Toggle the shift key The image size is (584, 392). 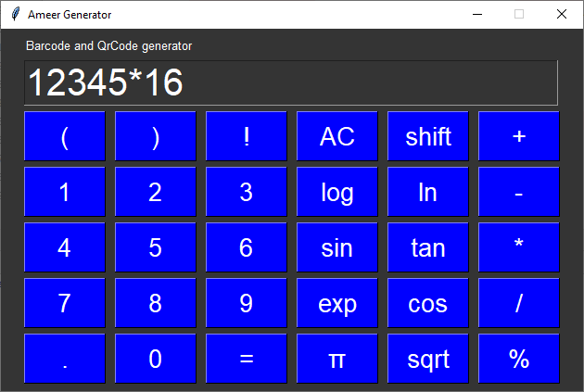tap(428, 136)
